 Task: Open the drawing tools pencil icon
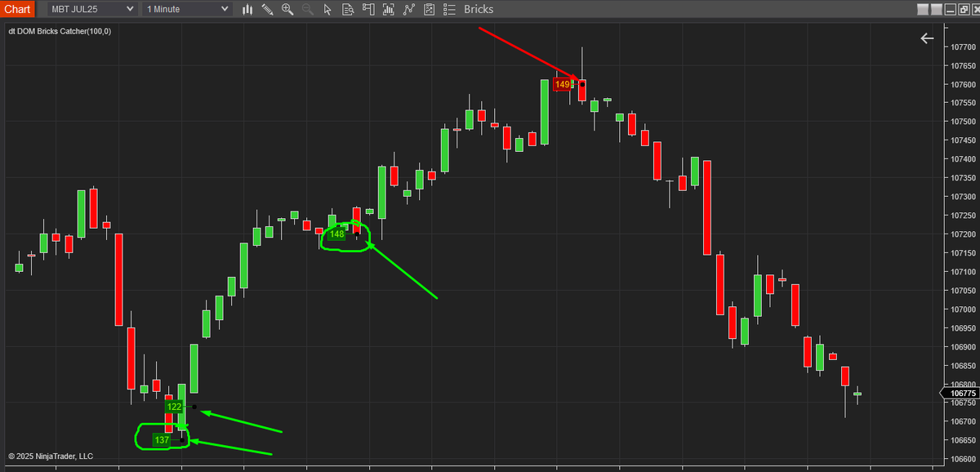pyautogui.click(x=267, y=10)
